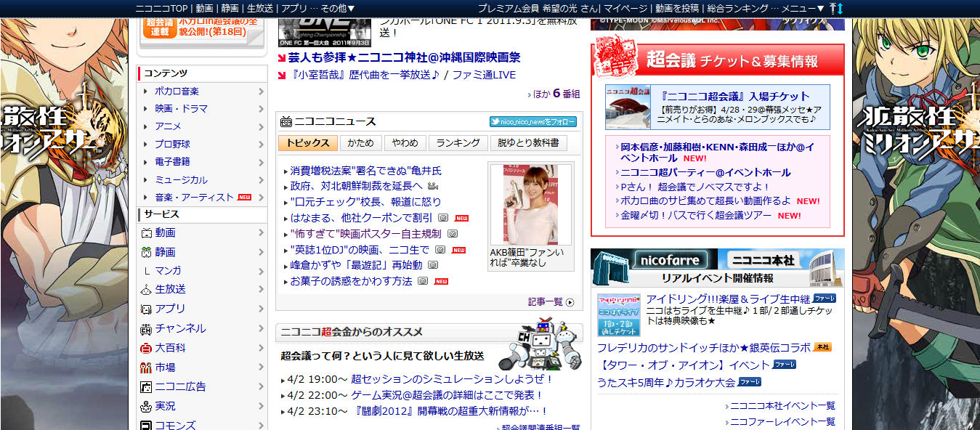
Task: Click the 動画 service TV icon
Action: click(x=146, y=233)
